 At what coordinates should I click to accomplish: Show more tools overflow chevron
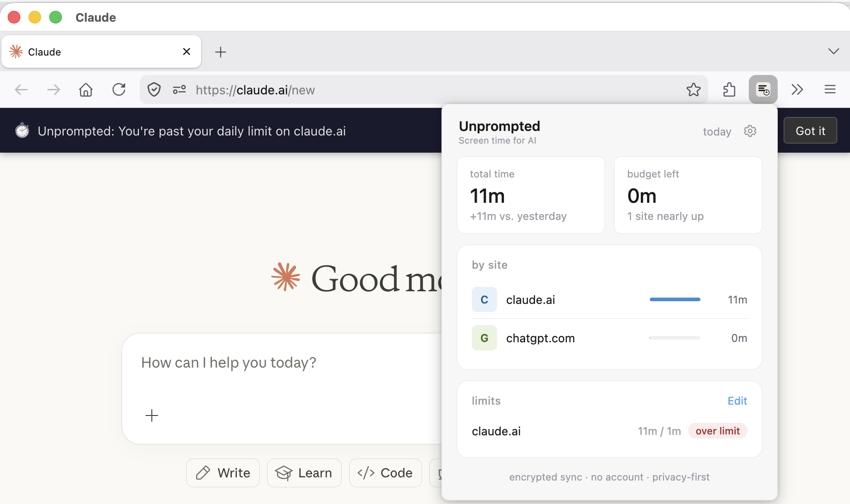[797, 90]
